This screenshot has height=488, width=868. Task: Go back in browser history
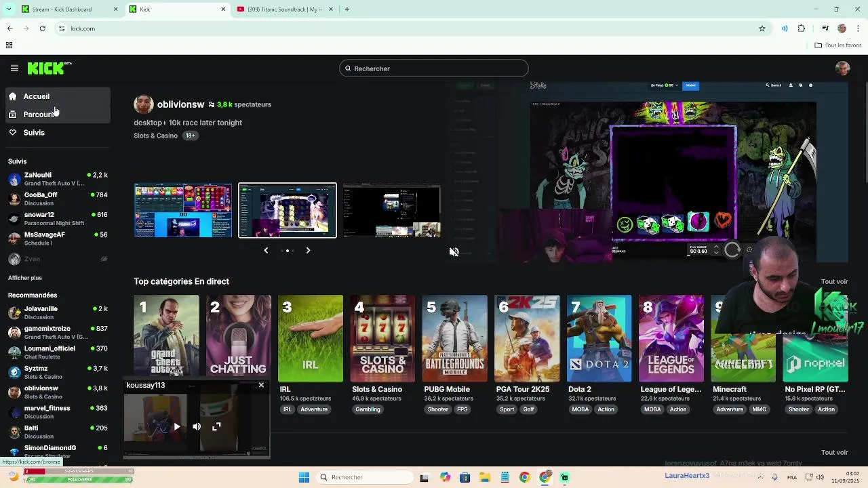pyautogui.click(x=9, y=28)
